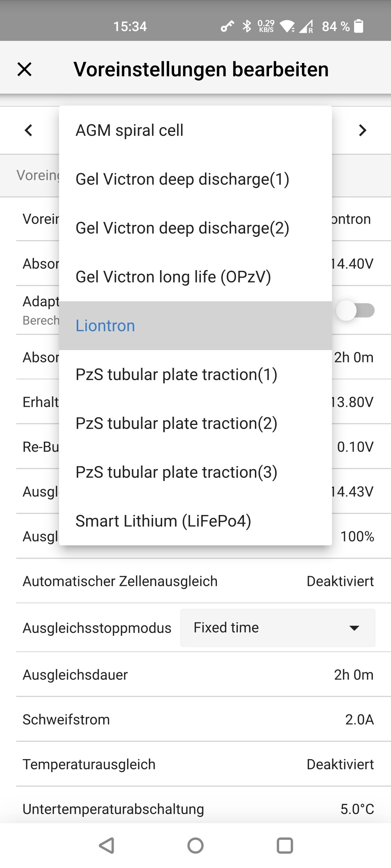Select PzS tubular plate traction(2)

[x=195, y=423]
